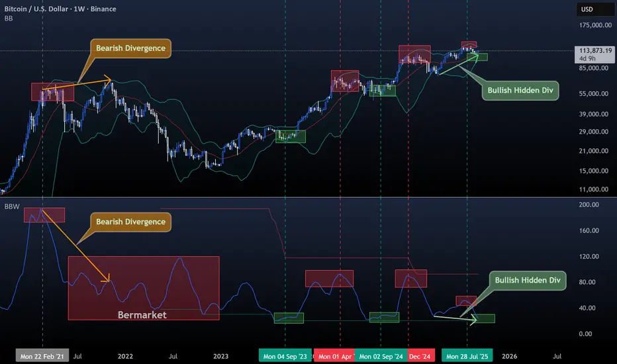Select the Mon 02 Sep '24 date marker
Viewport: 617px width, 364px height.
[381, 356]
